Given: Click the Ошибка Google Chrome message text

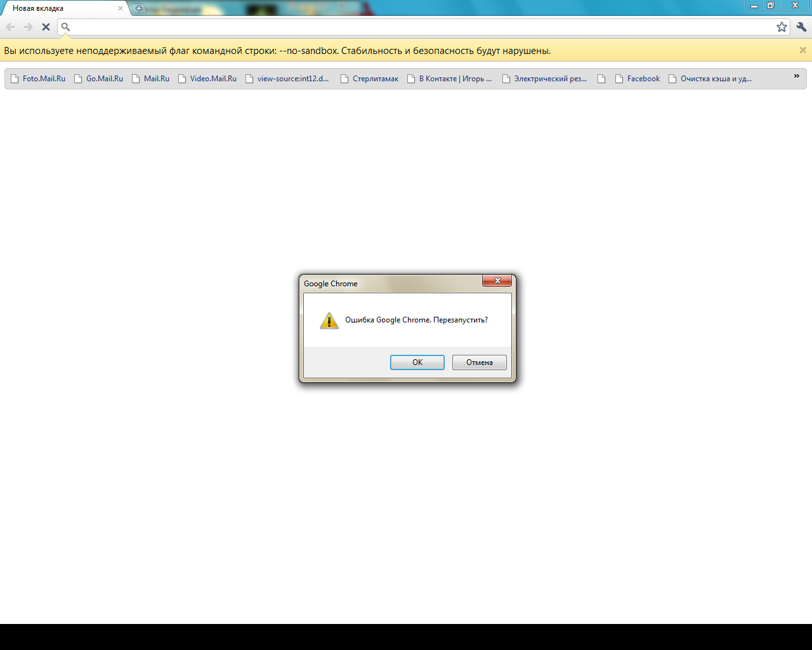Looking at the screenshot, I should coord(416,320).
